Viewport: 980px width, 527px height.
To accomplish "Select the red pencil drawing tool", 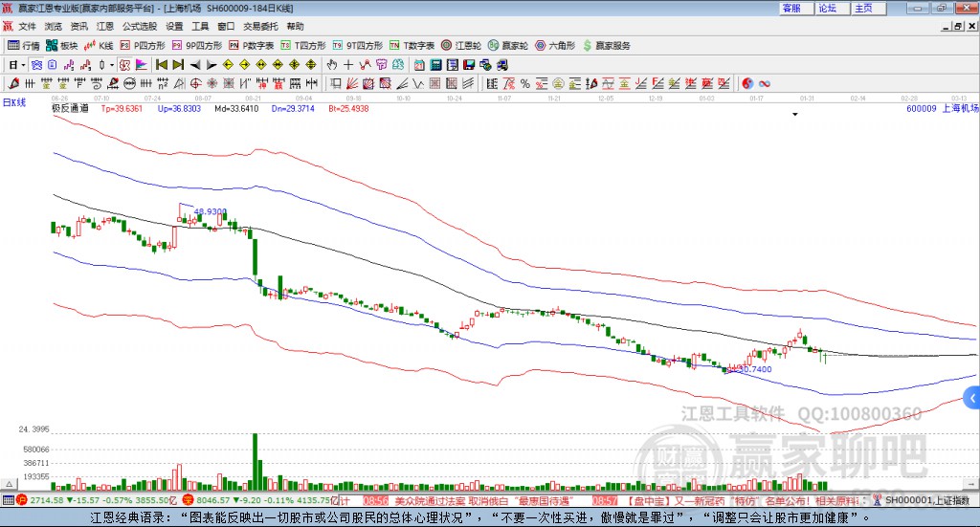I will click(x=13, y=83).
